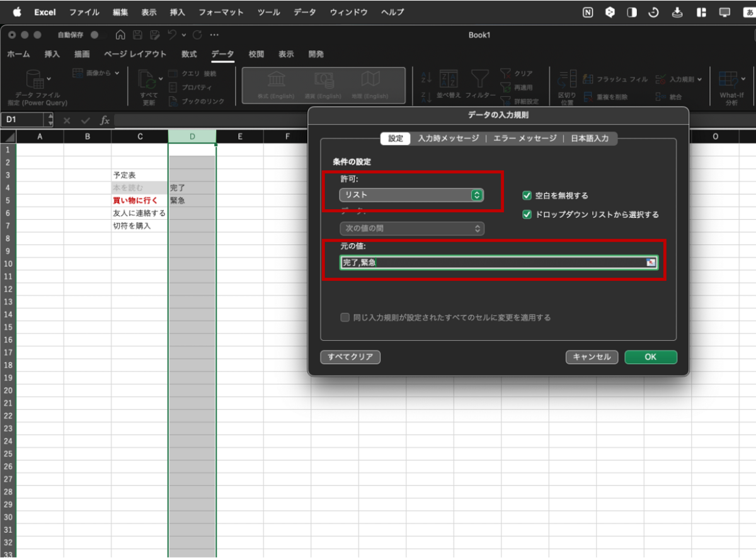Click the range picker icon in 元の値 field
The width and height of the screenshot is (756, 558).
(x=651, y=263)
